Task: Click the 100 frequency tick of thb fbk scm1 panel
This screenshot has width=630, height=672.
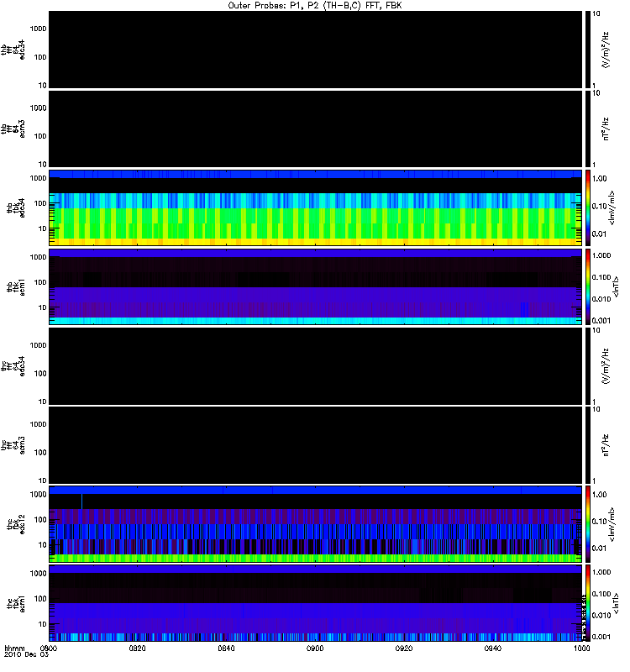Action: point(40,282)
